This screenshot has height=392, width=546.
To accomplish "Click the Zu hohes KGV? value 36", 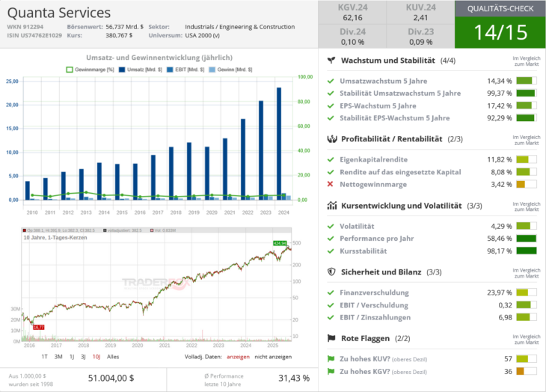I will [508, 372].
